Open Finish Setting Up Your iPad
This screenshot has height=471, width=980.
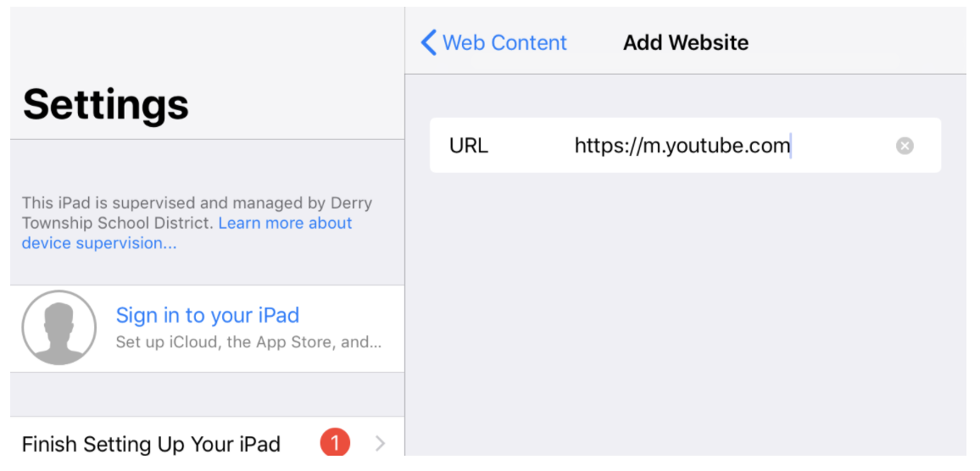coord(151,444)
